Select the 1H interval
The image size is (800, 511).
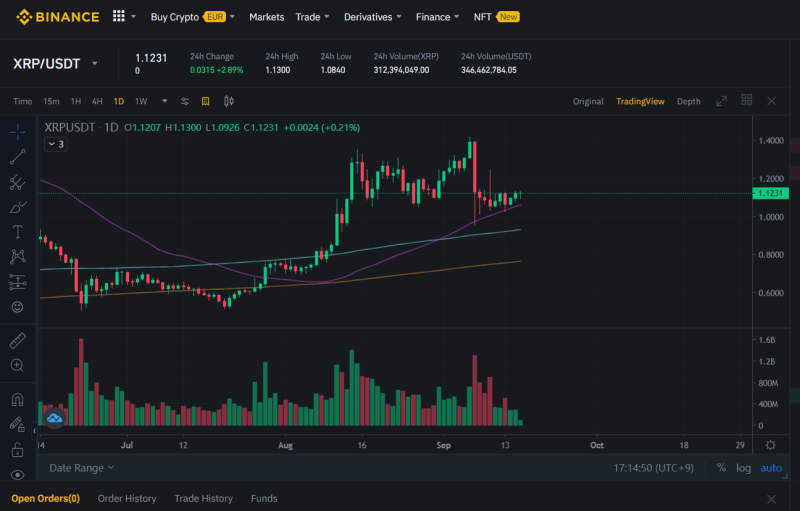coord(76,101)
